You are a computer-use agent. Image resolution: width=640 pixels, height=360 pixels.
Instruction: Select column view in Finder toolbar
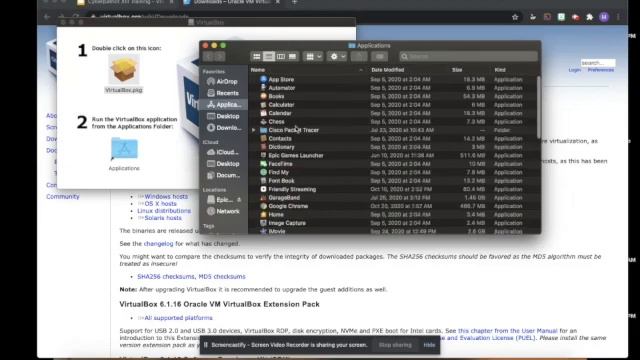pyautogui.click(x=280, y=57)
